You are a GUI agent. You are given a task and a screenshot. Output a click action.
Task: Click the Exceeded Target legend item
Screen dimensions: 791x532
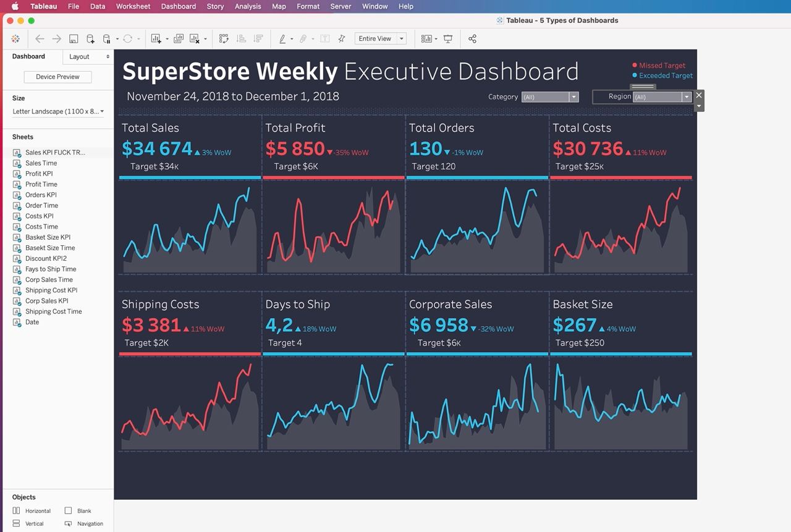(x=662, y=75)
